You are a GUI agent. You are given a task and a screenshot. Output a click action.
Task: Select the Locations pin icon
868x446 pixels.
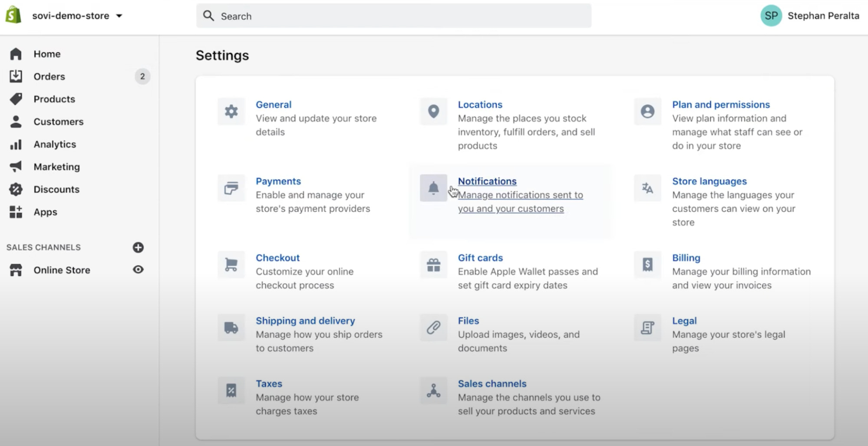click(433, 112)
